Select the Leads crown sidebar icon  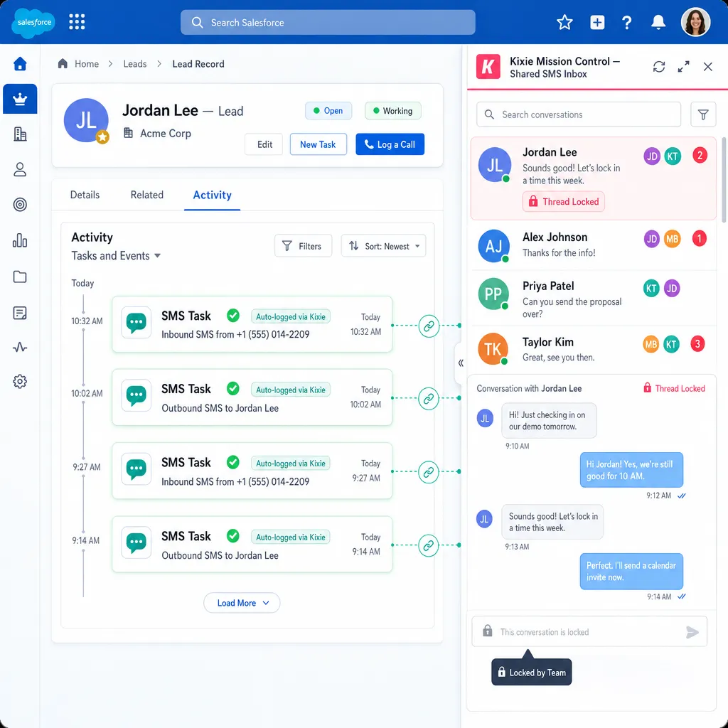(x=20, y=99)
